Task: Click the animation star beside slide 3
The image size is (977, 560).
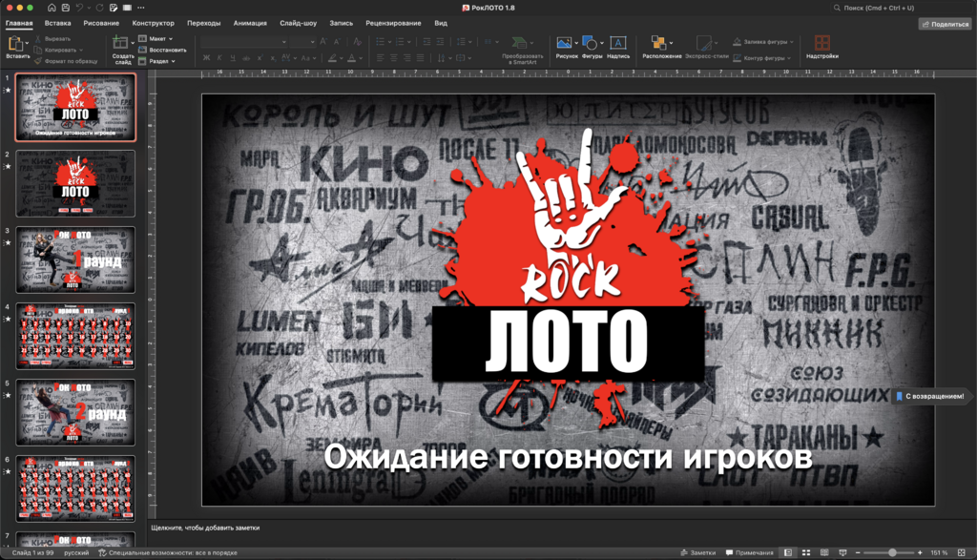Action: point(8,243)
